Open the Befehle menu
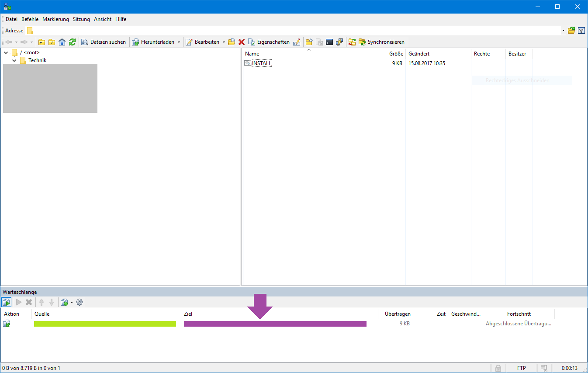 tap(30, 19)
